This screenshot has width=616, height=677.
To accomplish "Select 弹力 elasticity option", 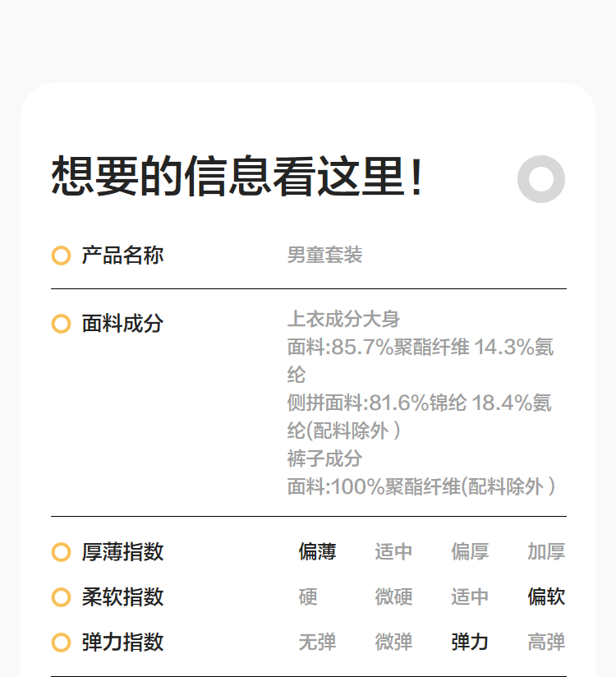I will pyautogui.click(x=470, y=642).
